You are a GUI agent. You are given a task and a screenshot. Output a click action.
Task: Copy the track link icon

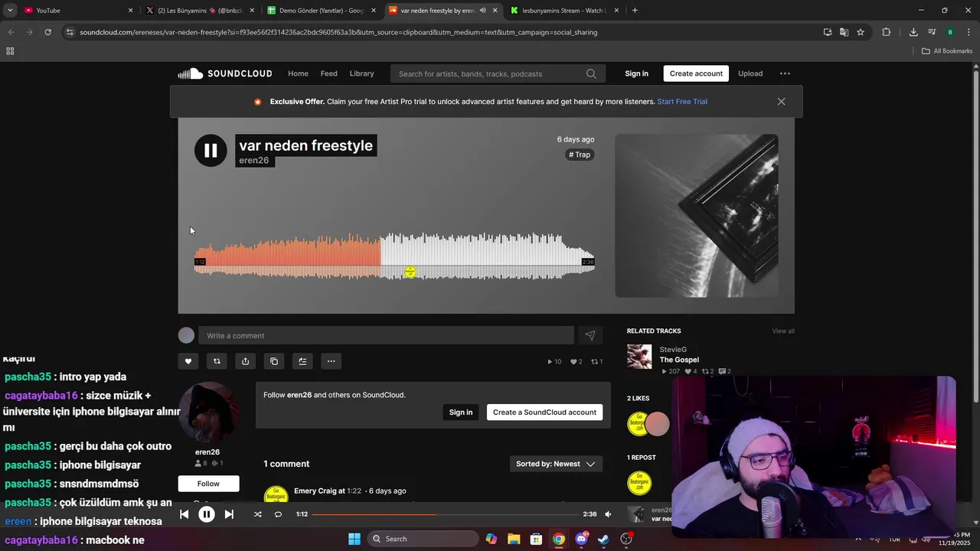(274, 361)
